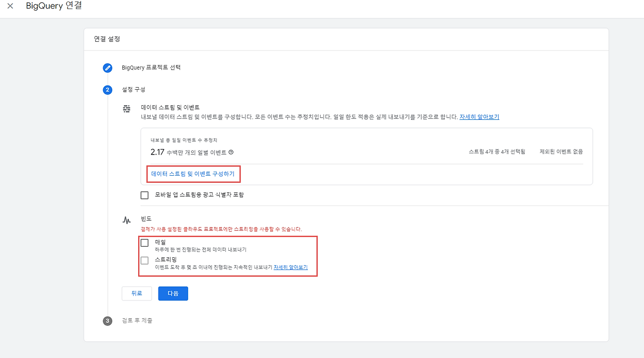
Task: Check the 매일 daily export checkbox
Action: (x=145, y=243)
